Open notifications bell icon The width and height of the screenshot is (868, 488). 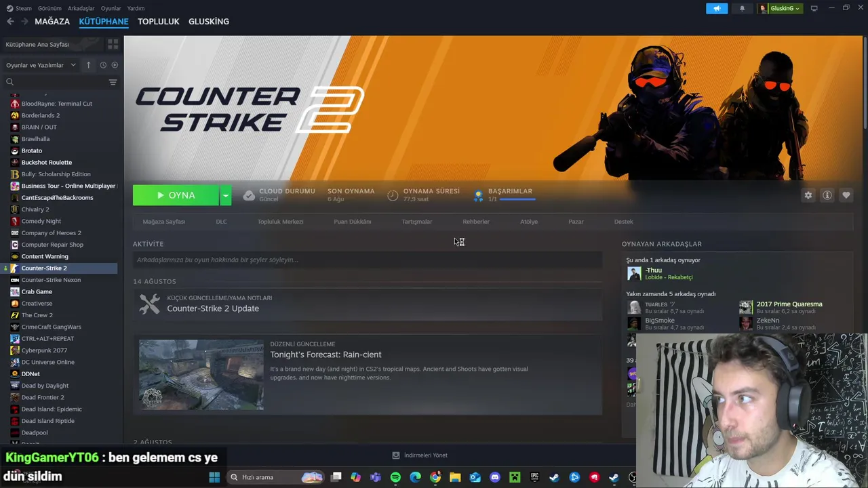(742, 8)
